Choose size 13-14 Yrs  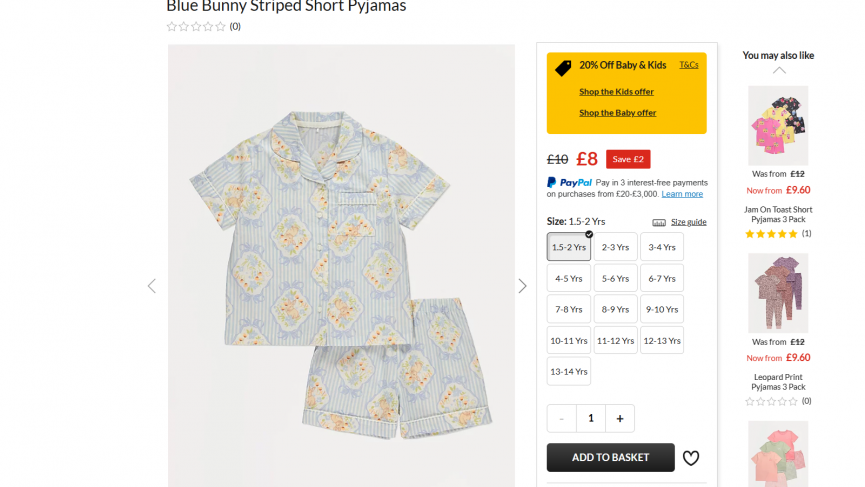[569, 371]
